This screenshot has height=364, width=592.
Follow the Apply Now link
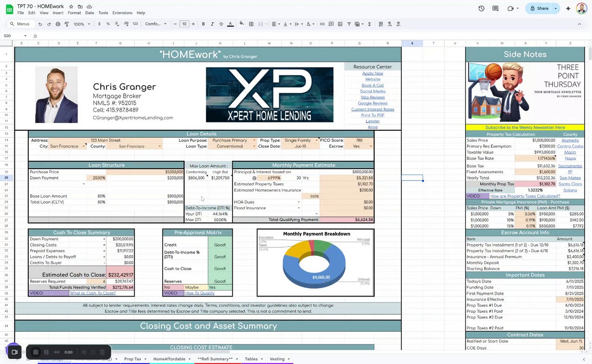tap(372, 73)
